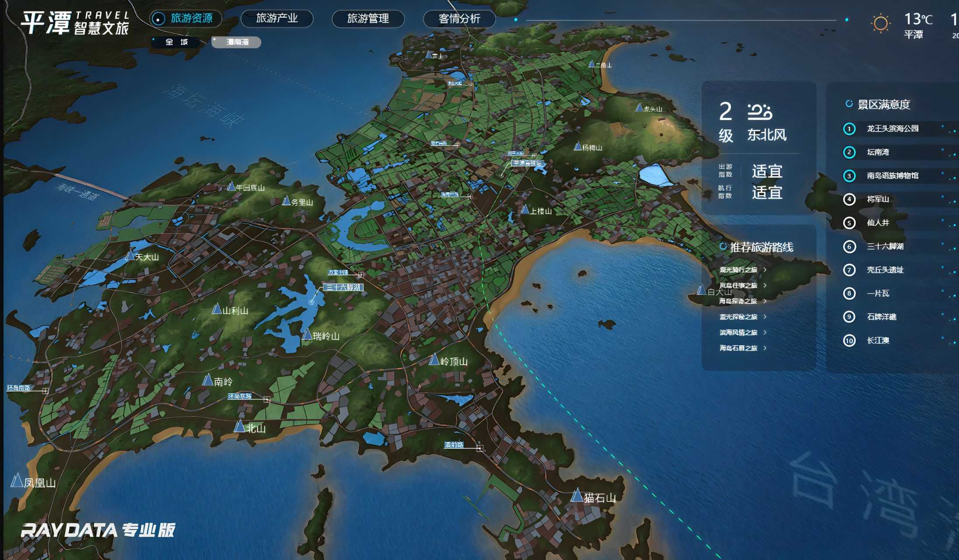Viewport: 959px width, 560px height.
Task: Select the 旅游资源 radio tab
Action: (x=185, y=18)
